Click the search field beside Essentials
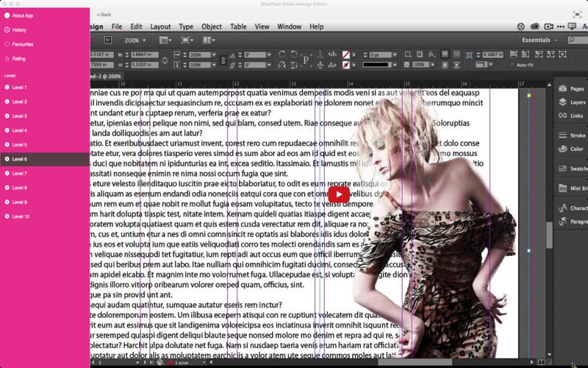Screen dimensions: 588x368 (x=578, y=40)
